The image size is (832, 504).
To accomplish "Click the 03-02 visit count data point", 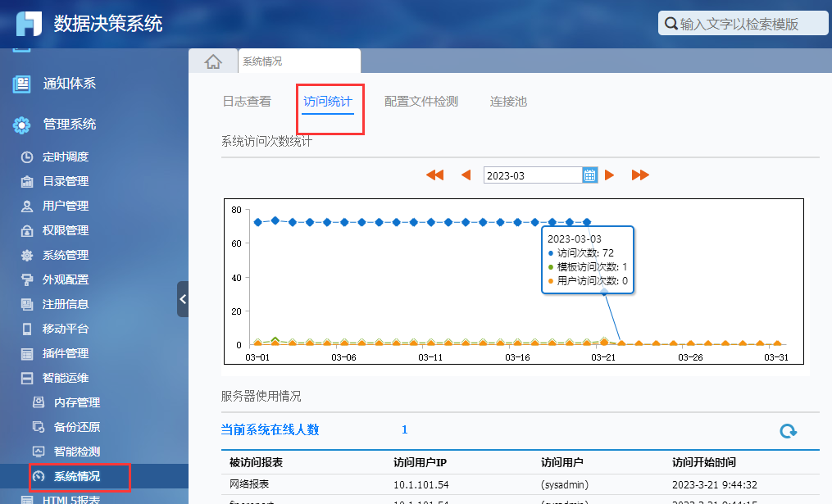I will point(275,220).
